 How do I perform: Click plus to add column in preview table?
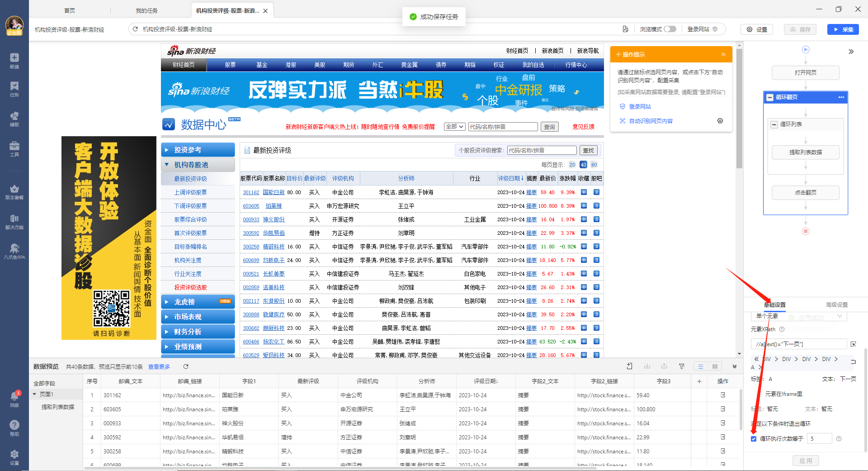699,381
